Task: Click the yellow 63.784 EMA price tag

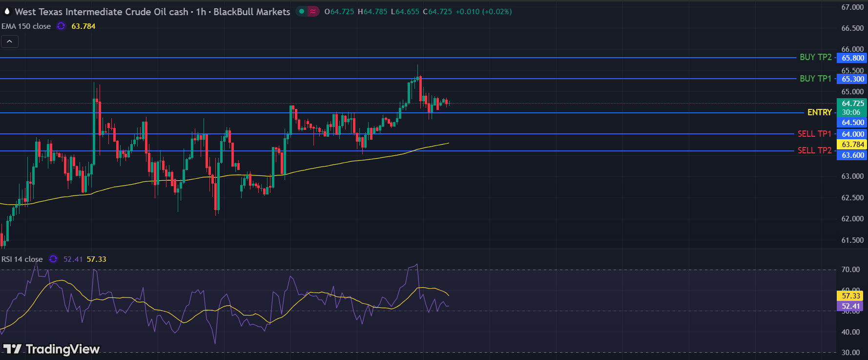Action: (852, 145)
